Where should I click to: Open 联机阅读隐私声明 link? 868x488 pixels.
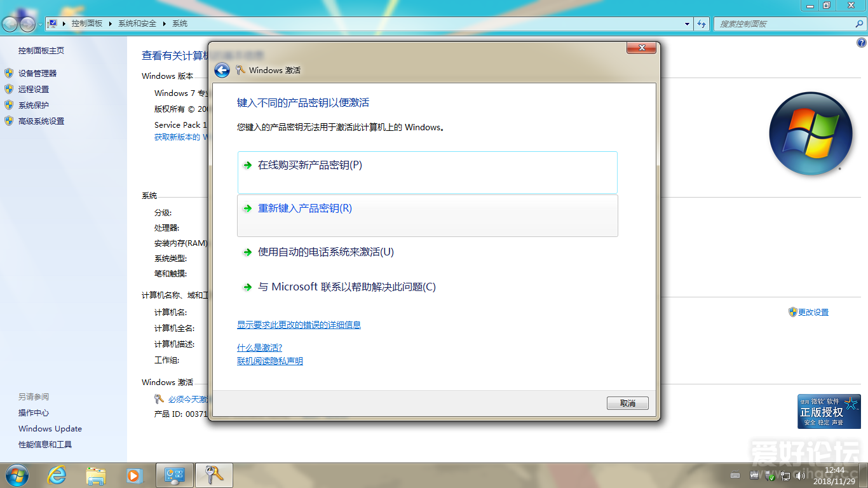click(270, 361)
